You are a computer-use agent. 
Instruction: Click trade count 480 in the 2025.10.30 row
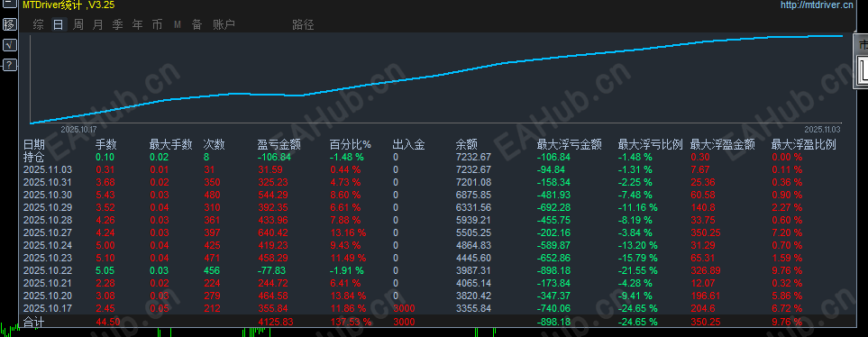point(212,195)
